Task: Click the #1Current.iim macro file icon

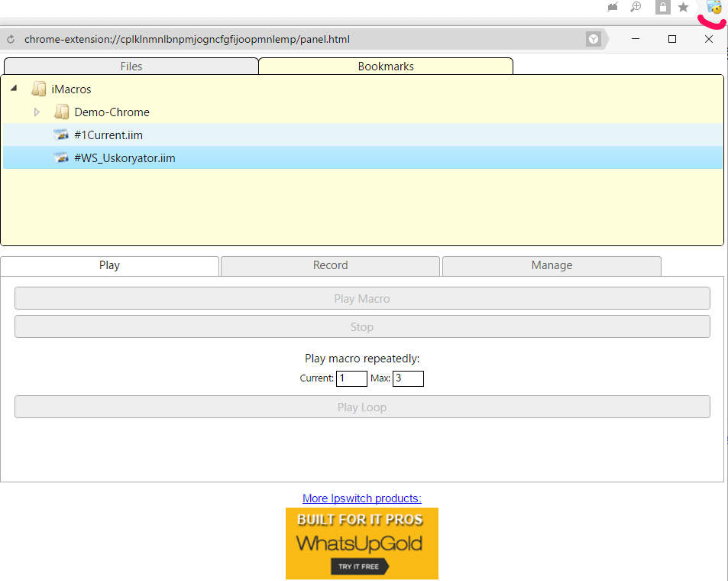Action: pyautogui.click(x=61, y=135)
